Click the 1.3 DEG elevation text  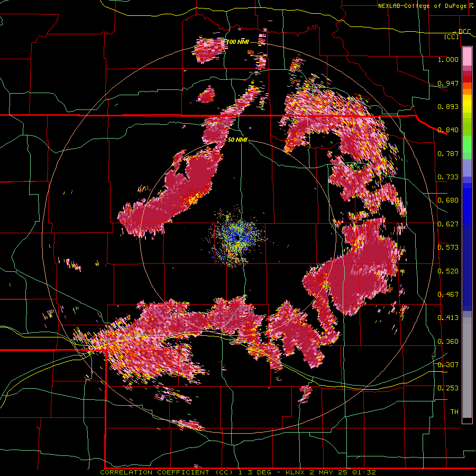coord(254,472)
